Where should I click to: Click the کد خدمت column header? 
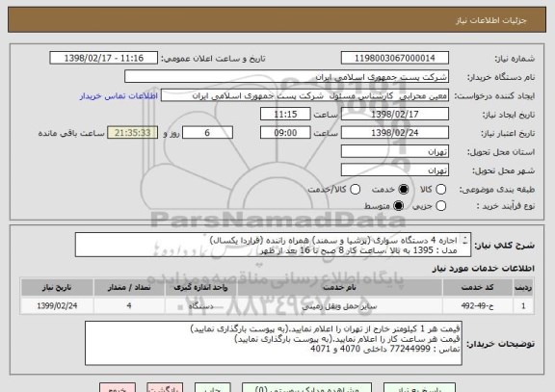[x=478, y=287]
